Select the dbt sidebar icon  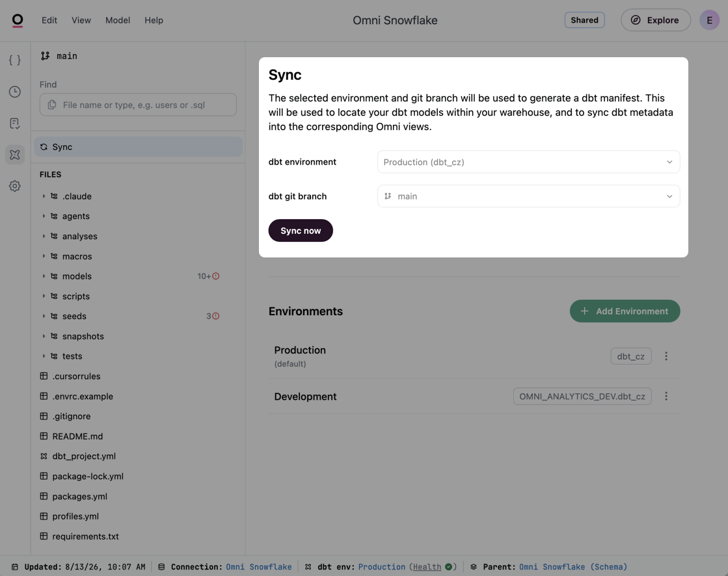pyautogui.click(x=15, y=155)
